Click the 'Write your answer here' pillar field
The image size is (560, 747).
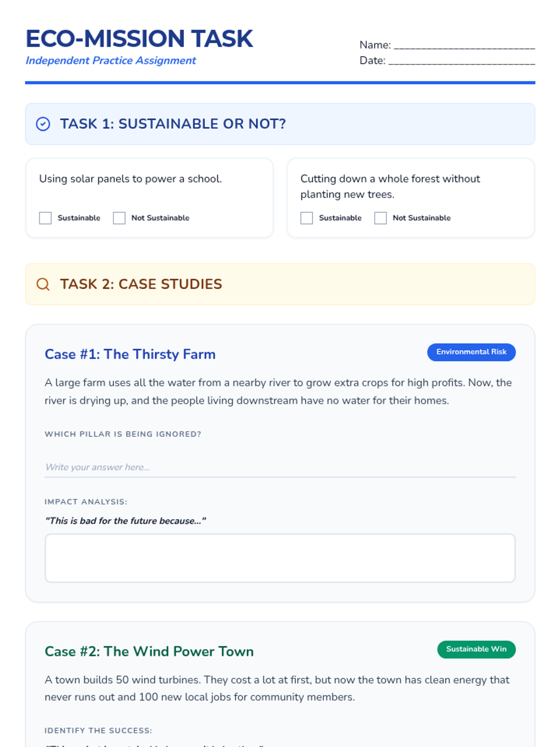point(280,467)
